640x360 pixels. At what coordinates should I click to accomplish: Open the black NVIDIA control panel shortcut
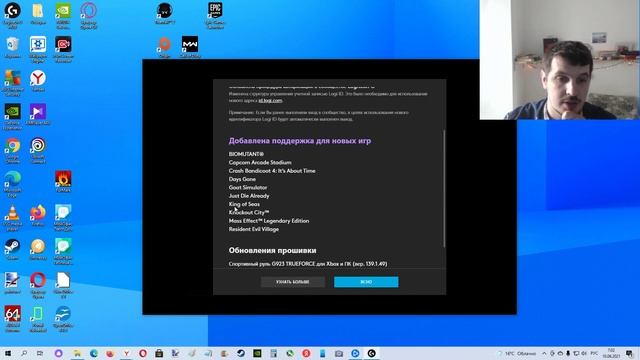click(x=13, y=116)
